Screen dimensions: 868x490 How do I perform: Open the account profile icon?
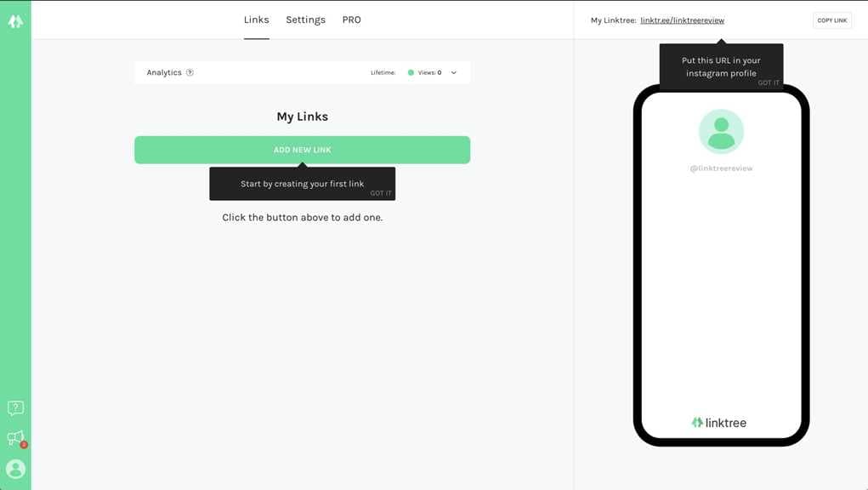[x=15, y=469]
